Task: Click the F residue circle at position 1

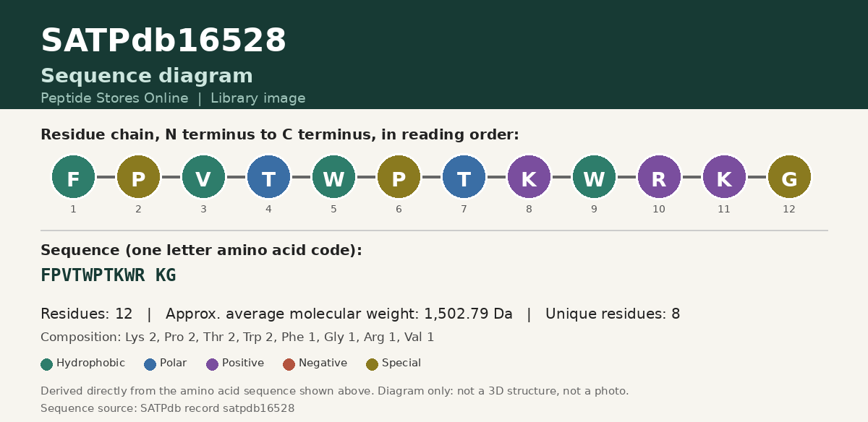Action: tap(73, 177)
